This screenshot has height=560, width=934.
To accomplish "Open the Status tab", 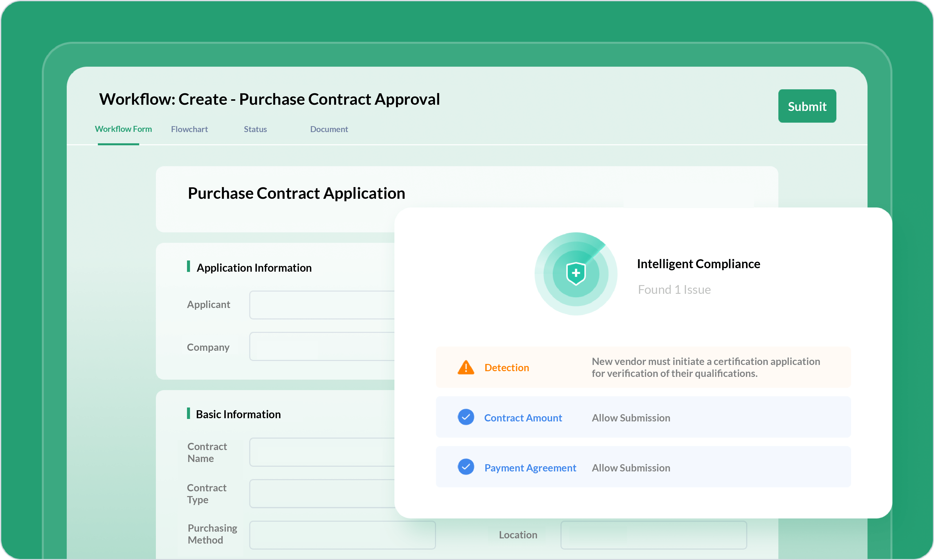I will pos(255,129).
